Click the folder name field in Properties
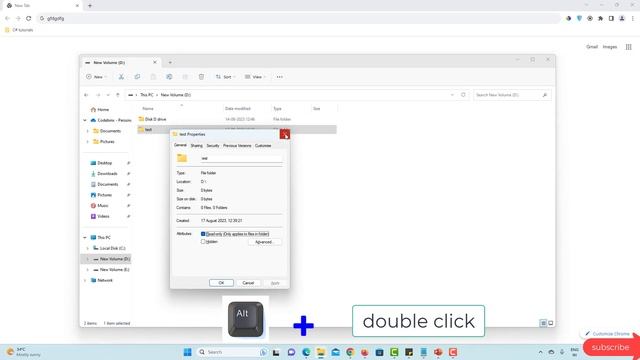The image size is (640, 360). (x=241, y=158)
